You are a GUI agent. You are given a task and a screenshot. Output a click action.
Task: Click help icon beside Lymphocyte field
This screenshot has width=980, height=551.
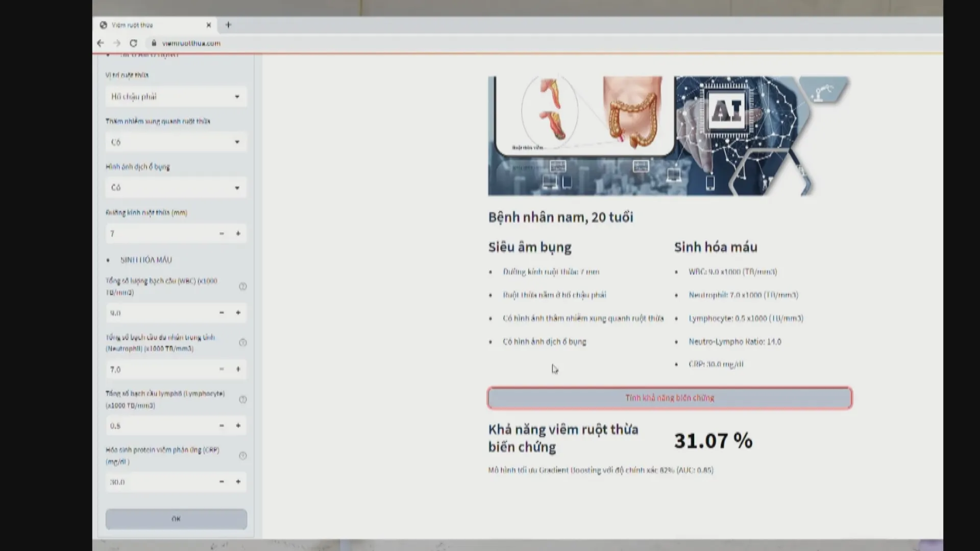pos(243,399)
